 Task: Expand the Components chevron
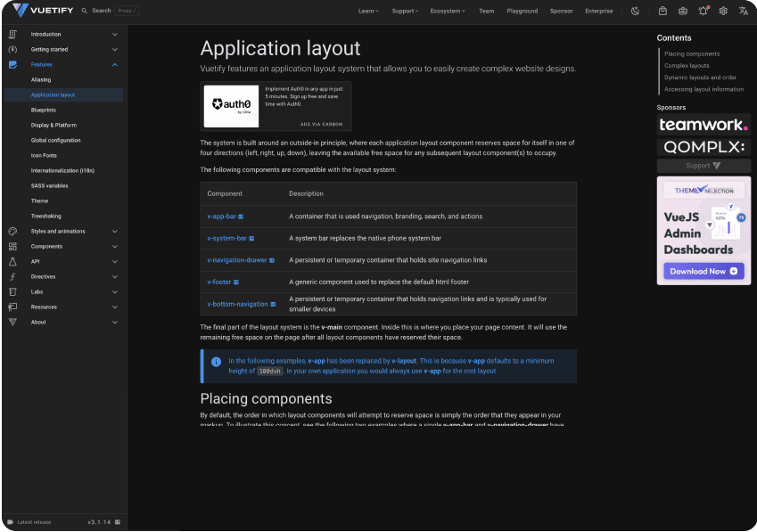point(115,247)
